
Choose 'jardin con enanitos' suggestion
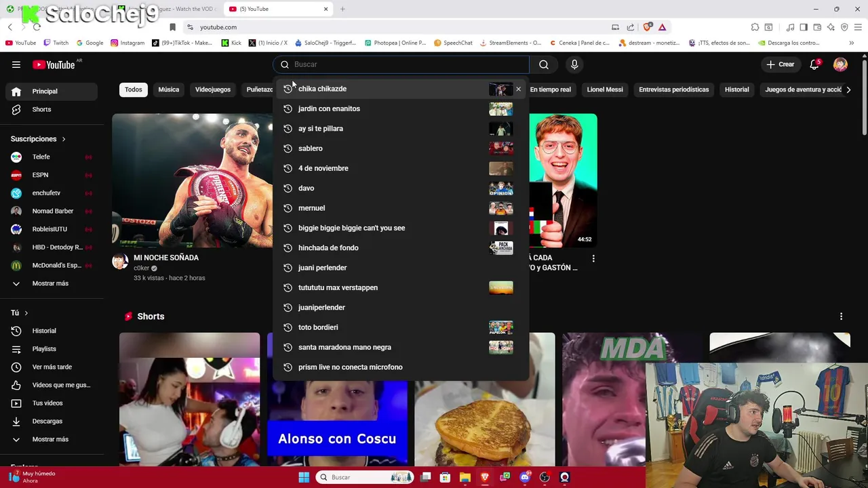click(x=401, y=108)
